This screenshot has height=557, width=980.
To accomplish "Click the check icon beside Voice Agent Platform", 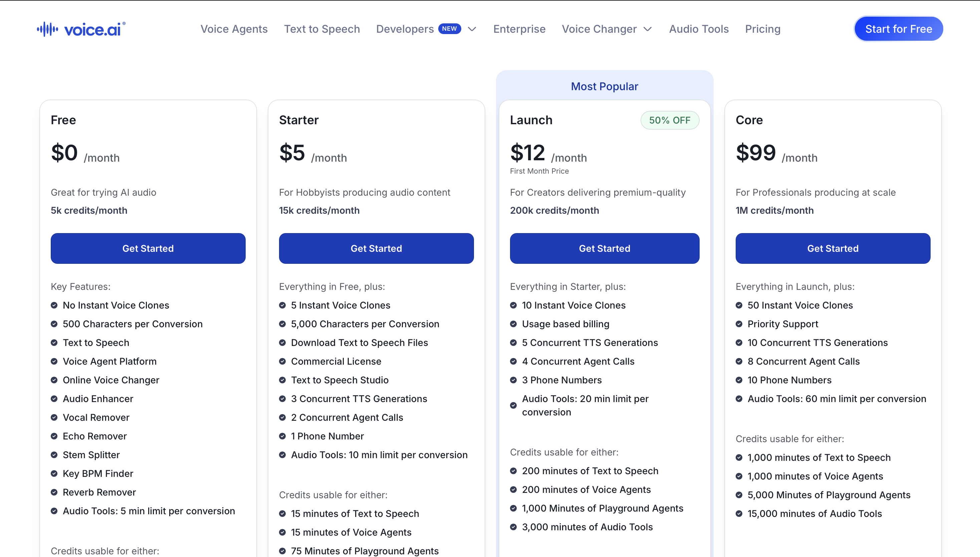I will coord(54,362).
